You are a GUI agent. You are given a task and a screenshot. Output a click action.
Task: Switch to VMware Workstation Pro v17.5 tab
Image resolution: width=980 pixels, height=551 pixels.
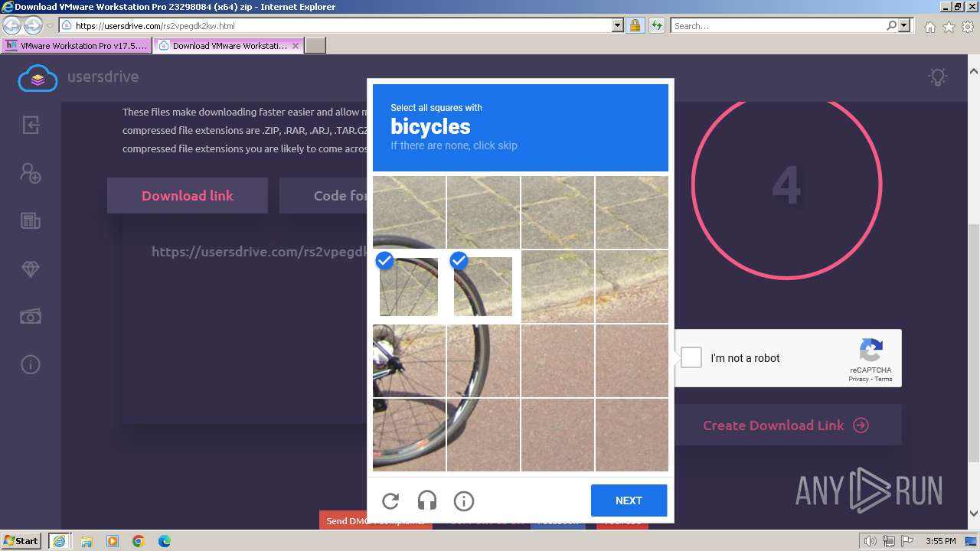click(x=77, y=46)
